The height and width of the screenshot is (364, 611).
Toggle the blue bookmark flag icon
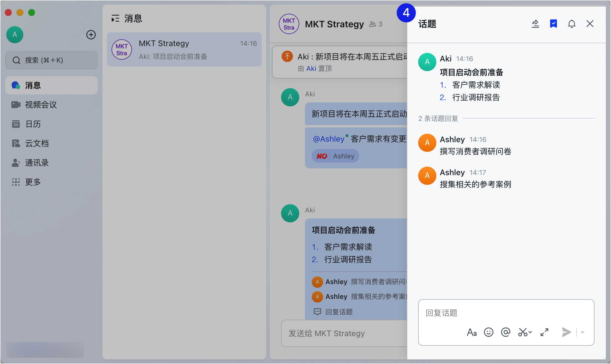click(x=553, y=24)
